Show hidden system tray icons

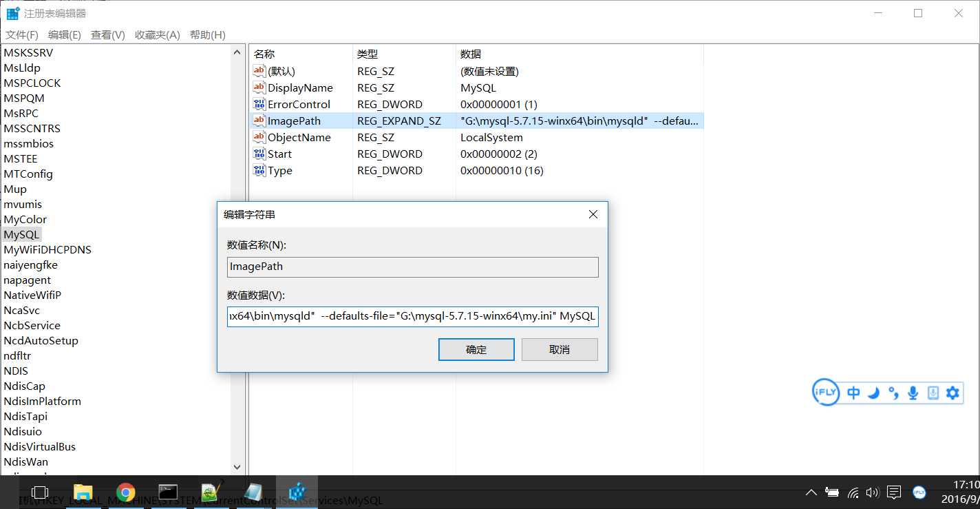811,492
